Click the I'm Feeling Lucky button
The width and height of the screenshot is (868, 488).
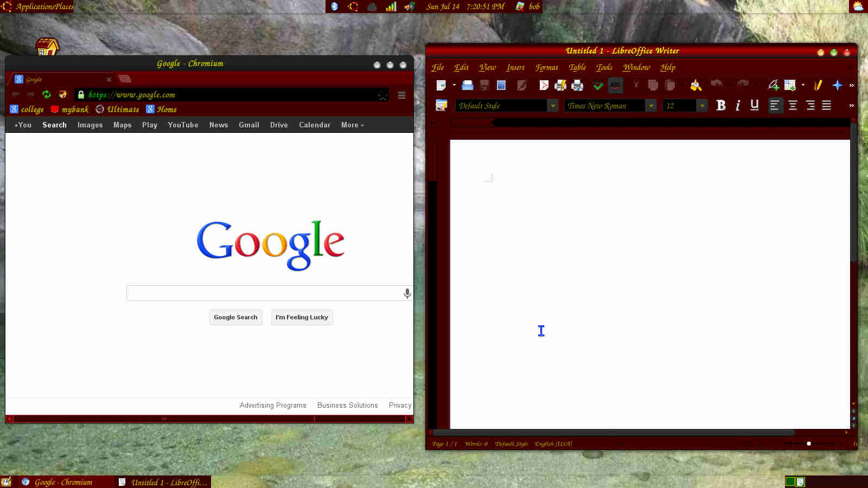302,317
